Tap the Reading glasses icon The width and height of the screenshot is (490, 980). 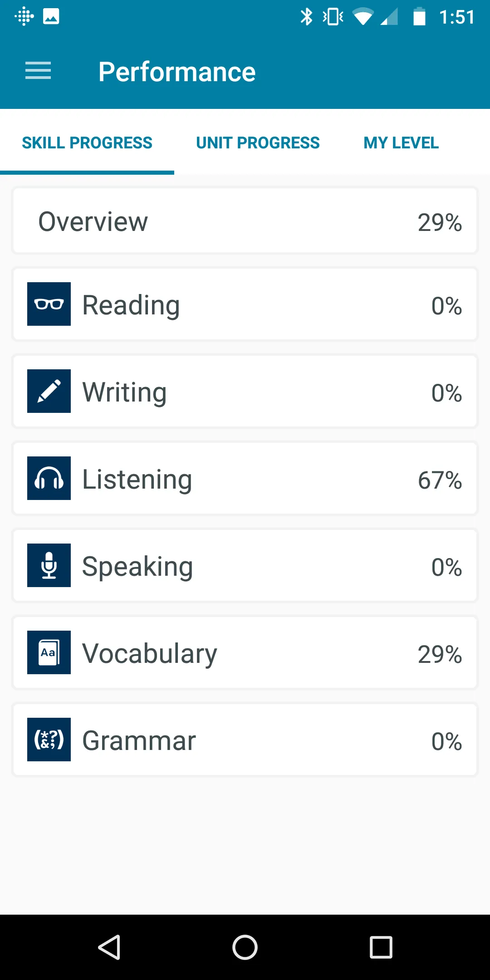(x=49, y=304)
